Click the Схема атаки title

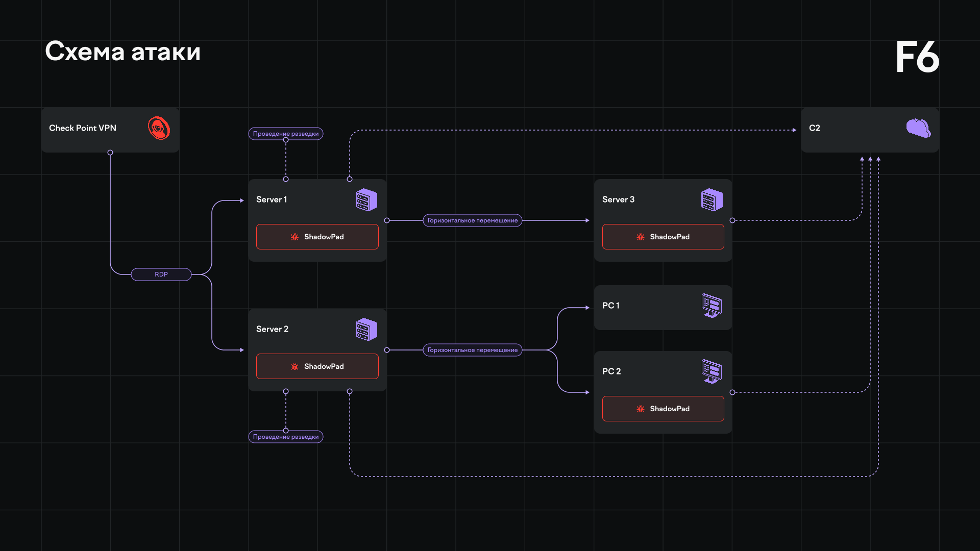(122, 52)
